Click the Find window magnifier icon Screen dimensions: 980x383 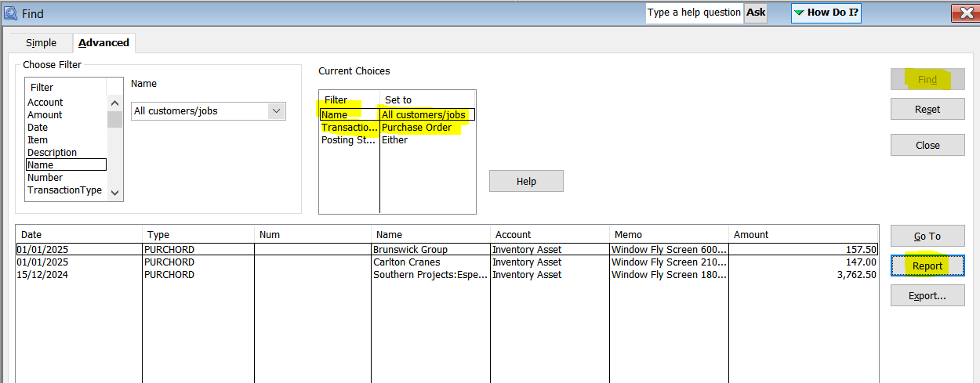point(10,13)
